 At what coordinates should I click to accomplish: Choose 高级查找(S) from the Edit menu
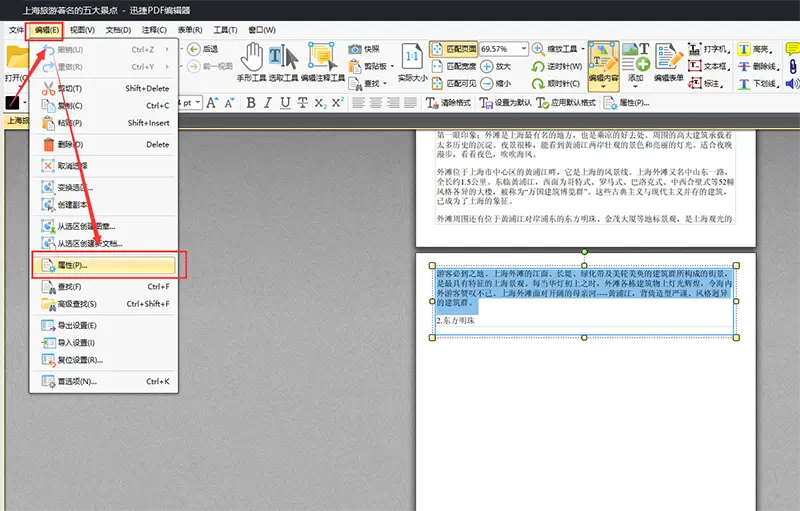coord(104,304)
